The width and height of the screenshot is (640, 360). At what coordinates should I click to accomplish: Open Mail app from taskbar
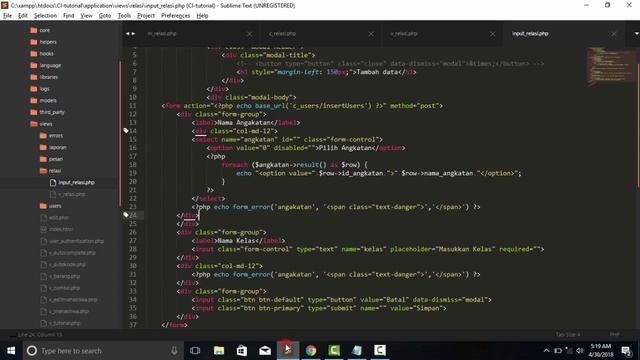265,351
